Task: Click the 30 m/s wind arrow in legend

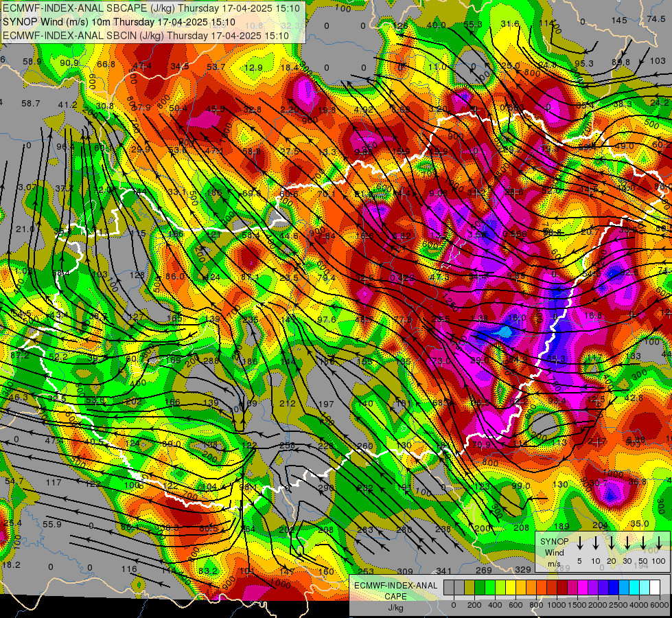Action: (627, 542)
